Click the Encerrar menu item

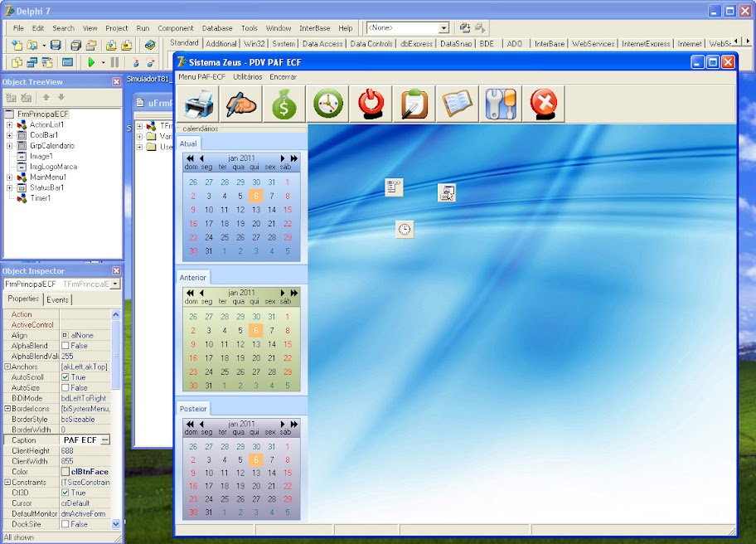[x=283, y=76]
